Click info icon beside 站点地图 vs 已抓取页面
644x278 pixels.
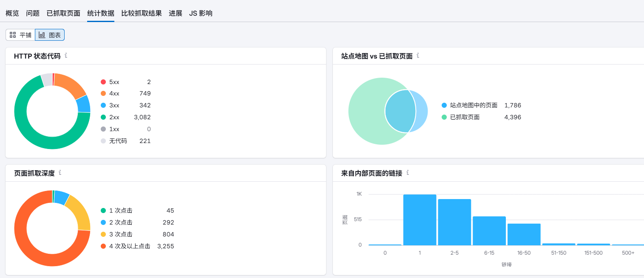(418, 56)
